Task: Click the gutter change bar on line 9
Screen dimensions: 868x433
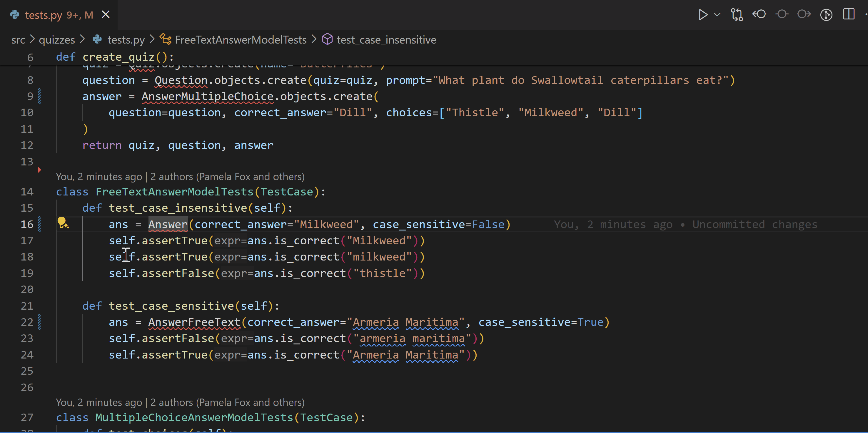Action: [39, 96]
